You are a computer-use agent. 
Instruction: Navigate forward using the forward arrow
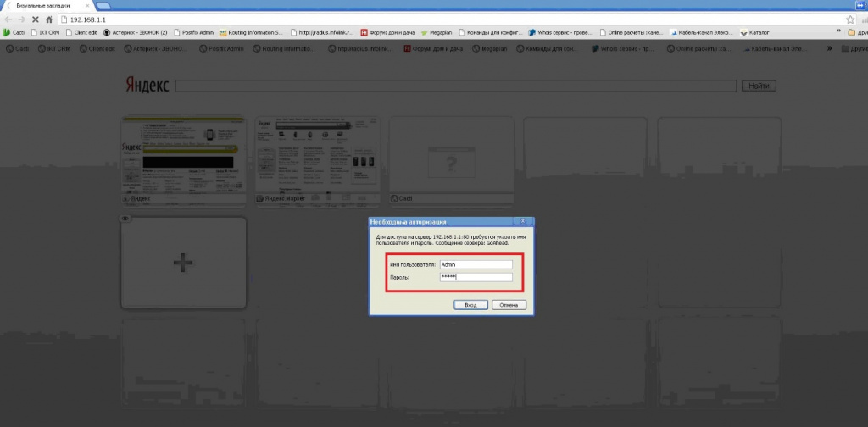coord(21,19)
